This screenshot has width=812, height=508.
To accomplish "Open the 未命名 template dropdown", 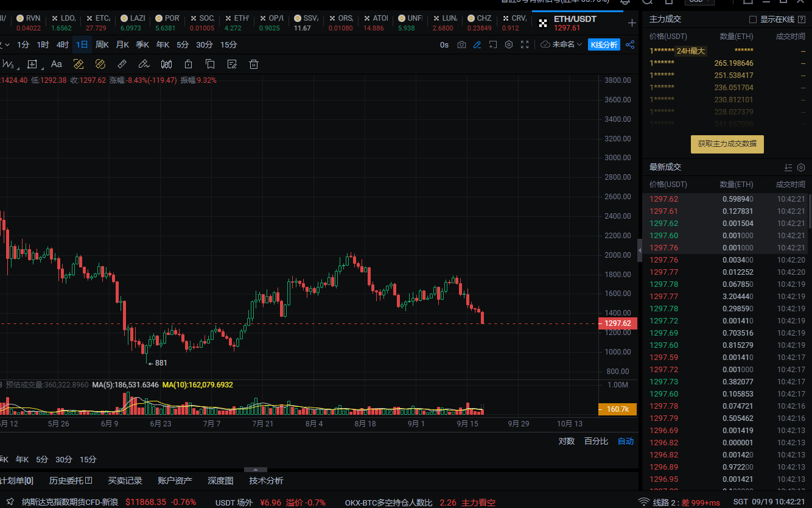I will click(x=562, y=44).
